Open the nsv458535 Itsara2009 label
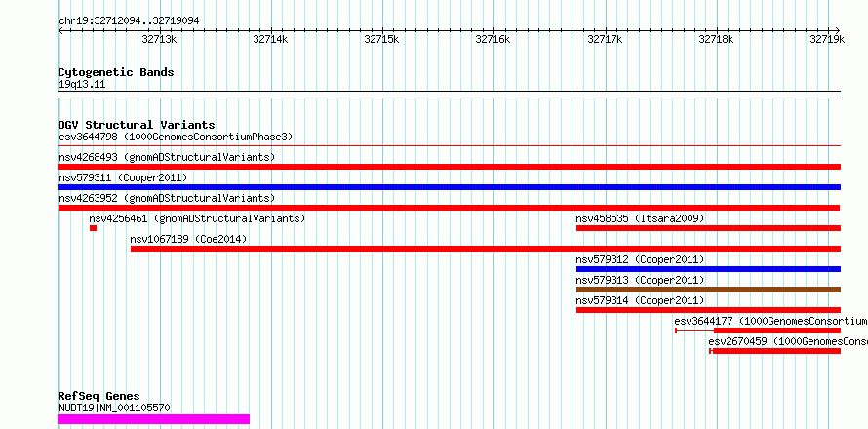 [x=640, y=218]
